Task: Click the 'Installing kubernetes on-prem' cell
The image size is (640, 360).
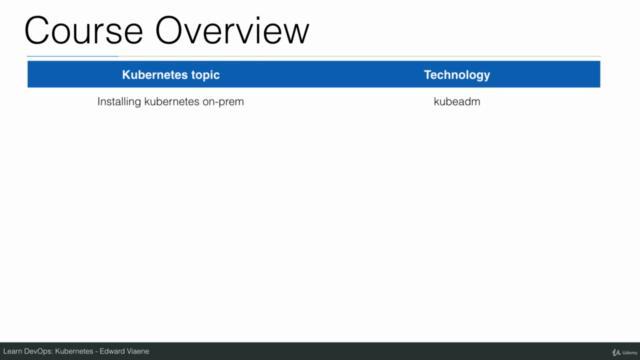Action: [171, 102]
